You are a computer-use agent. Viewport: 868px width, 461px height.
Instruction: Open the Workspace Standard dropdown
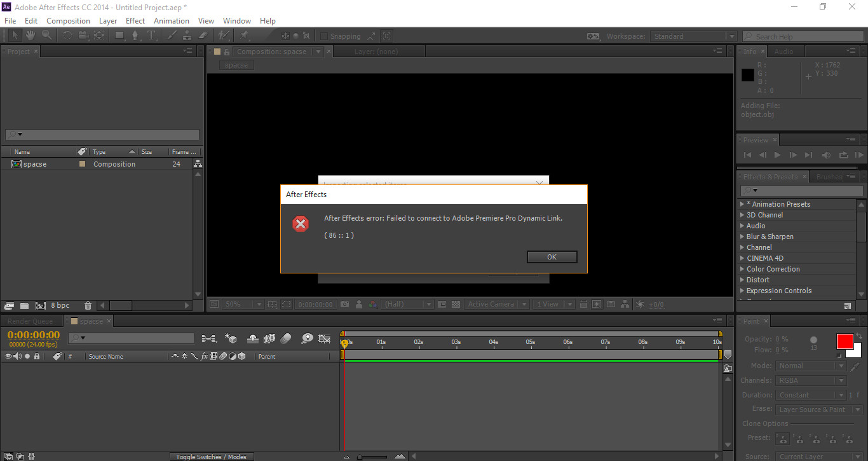[693, 36]
